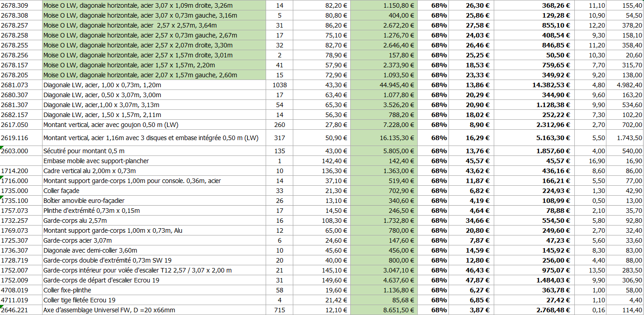
Task: Click 'Collier fixe-plinthe' cell
Action: (x=154, y=290)
